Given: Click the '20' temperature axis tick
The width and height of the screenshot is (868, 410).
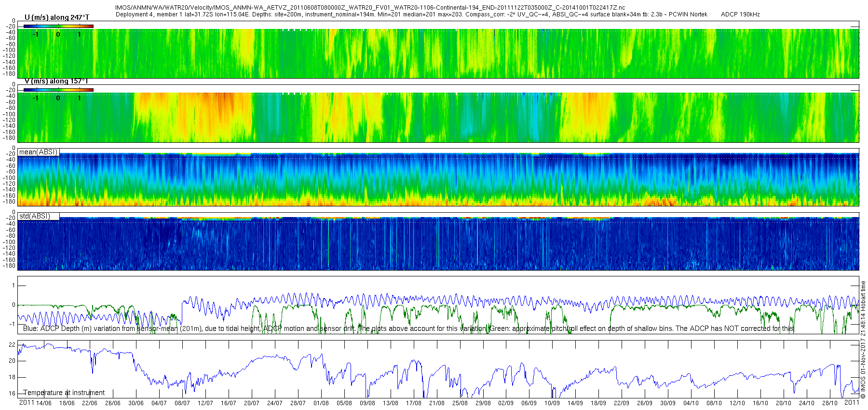Looking at the screenshot, I should pos(13,361).
